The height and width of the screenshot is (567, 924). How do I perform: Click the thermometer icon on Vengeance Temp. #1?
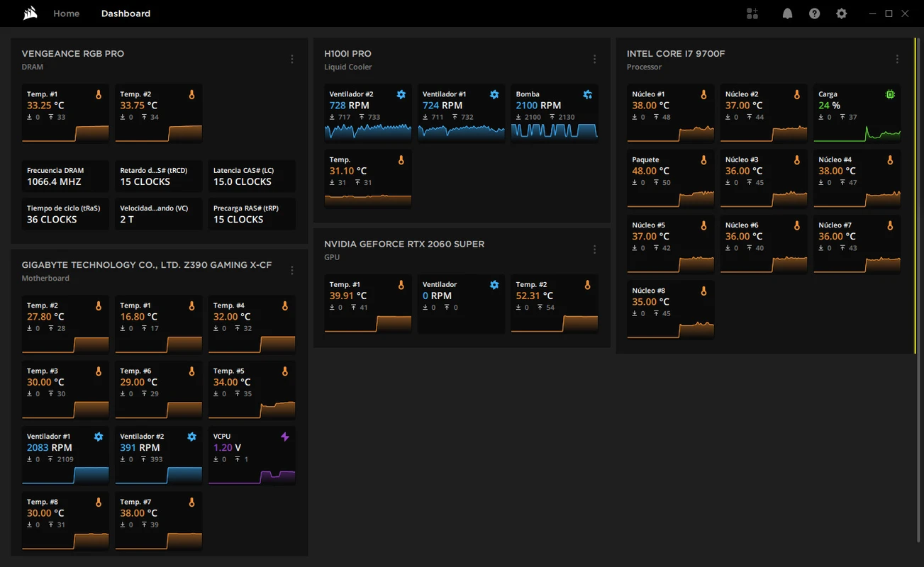click(x=98, y=94)
